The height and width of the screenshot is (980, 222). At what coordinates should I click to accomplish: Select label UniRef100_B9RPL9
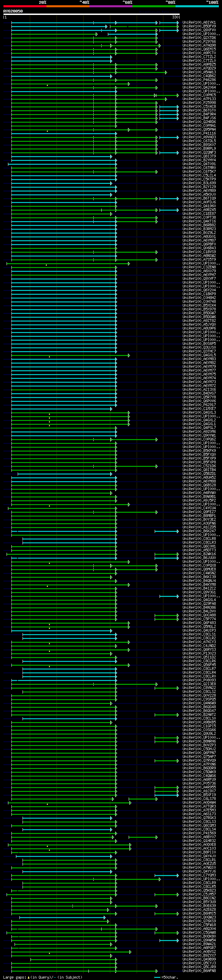(x=199, y=149)
